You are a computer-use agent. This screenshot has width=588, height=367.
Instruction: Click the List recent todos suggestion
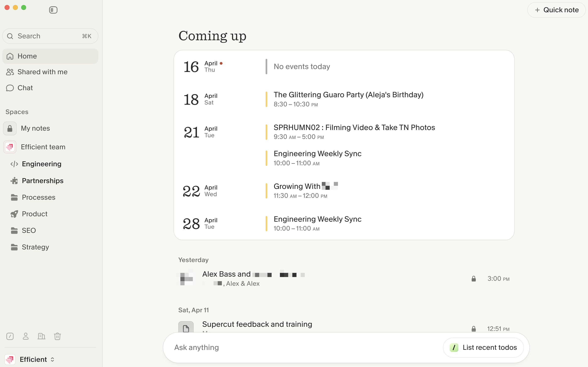(483, 347)
